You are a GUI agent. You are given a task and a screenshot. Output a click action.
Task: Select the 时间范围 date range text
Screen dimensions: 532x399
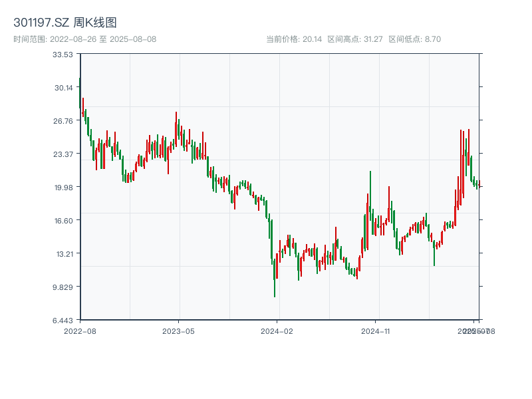click(84, 39)
